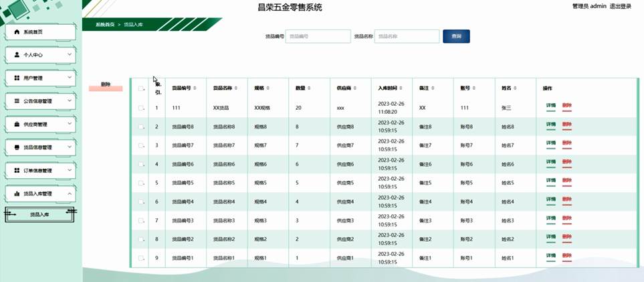The height and width of the screenshot is (282, 644).
Task: Sort table by 数量 column arrows
Action: (309, 88)
